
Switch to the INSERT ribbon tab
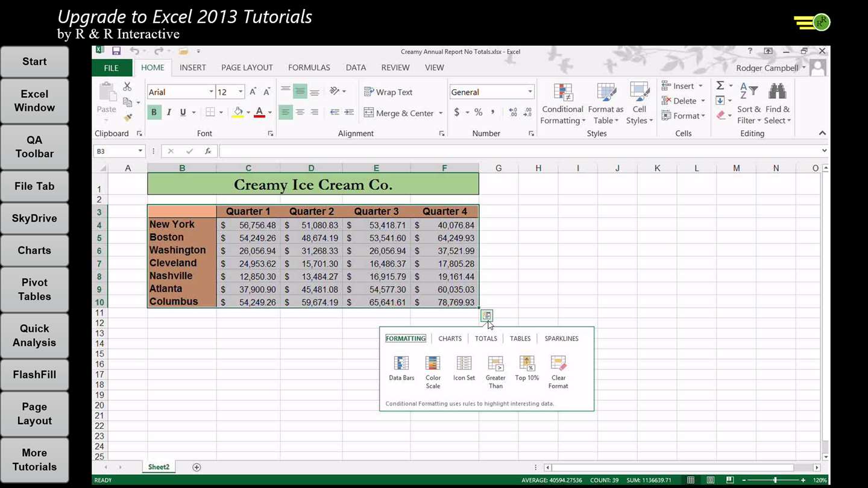[193, 67]
